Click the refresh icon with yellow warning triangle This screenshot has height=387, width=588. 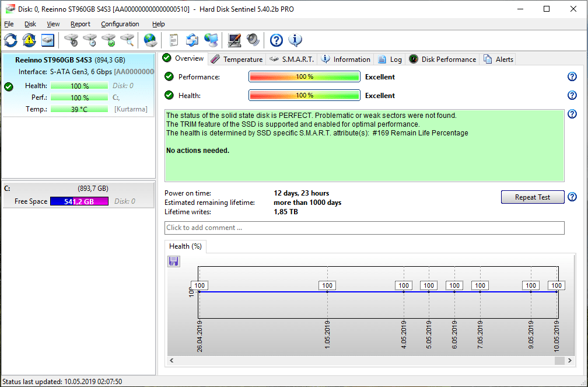[29, 40]
